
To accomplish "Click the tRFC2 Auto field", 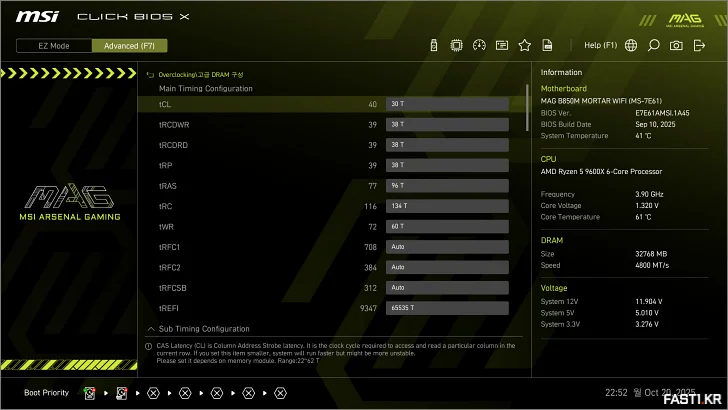I will [447, 267].
